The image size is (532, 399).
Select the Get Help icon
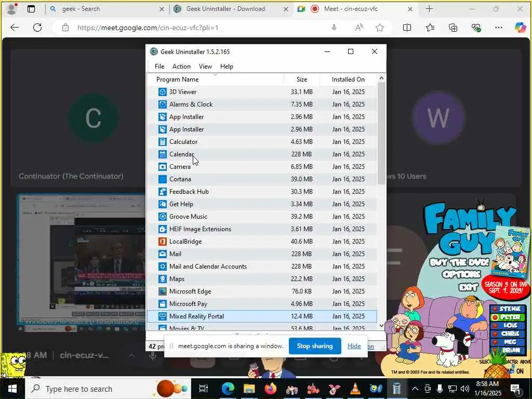tap(163, 204)
